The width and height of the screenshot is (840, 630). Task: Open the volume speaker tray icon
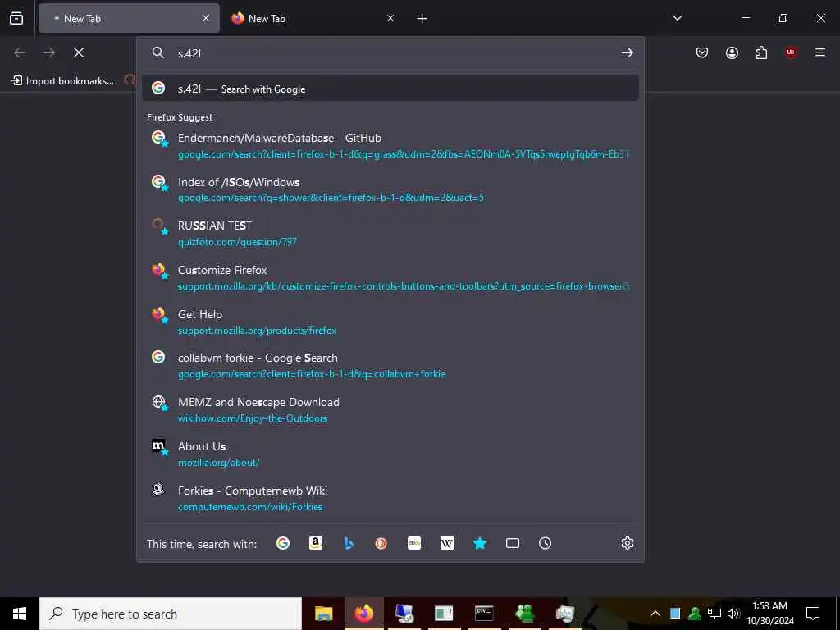point(733,614)
